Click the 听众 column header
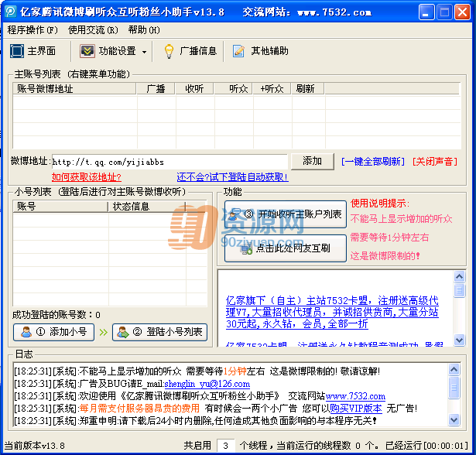The image size is (476, 455). (x=233, y=89)
